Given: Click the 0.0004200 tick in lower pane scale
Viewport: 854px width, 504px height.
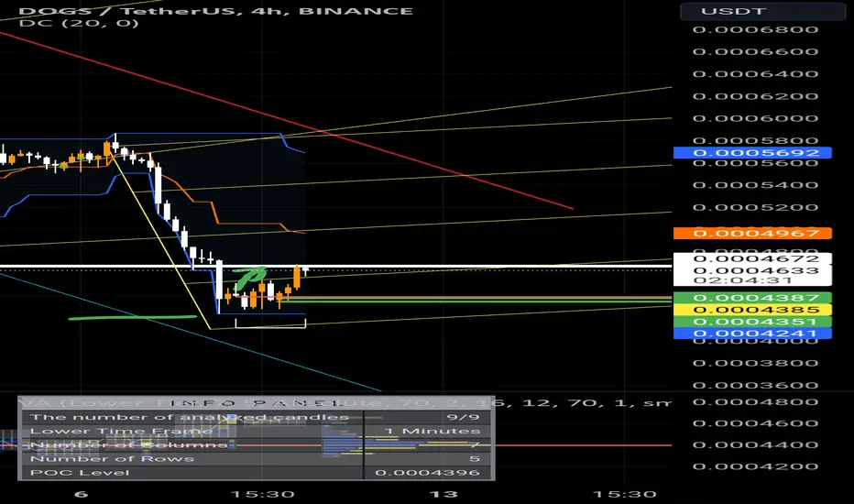Looking at the screenshot, I should tap(755, 466).
